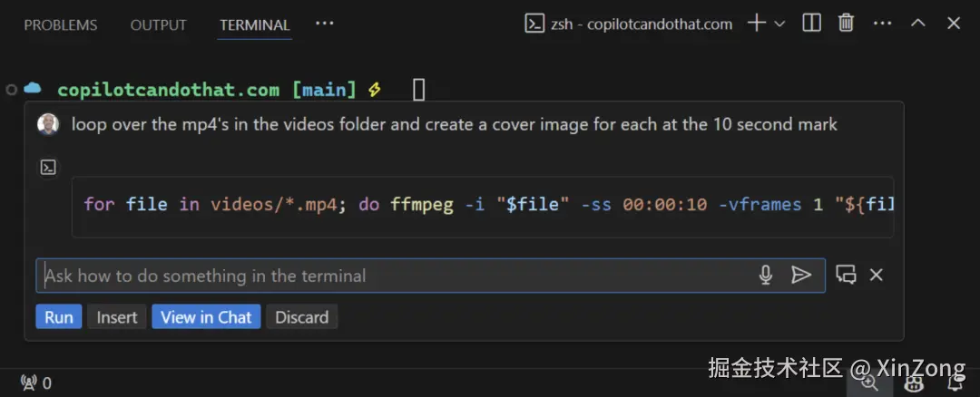Viewport: 980px width, 397px height.
Task: Start voice input with the microphone icon
Action: pyautogui.click(x=766, y=276)
